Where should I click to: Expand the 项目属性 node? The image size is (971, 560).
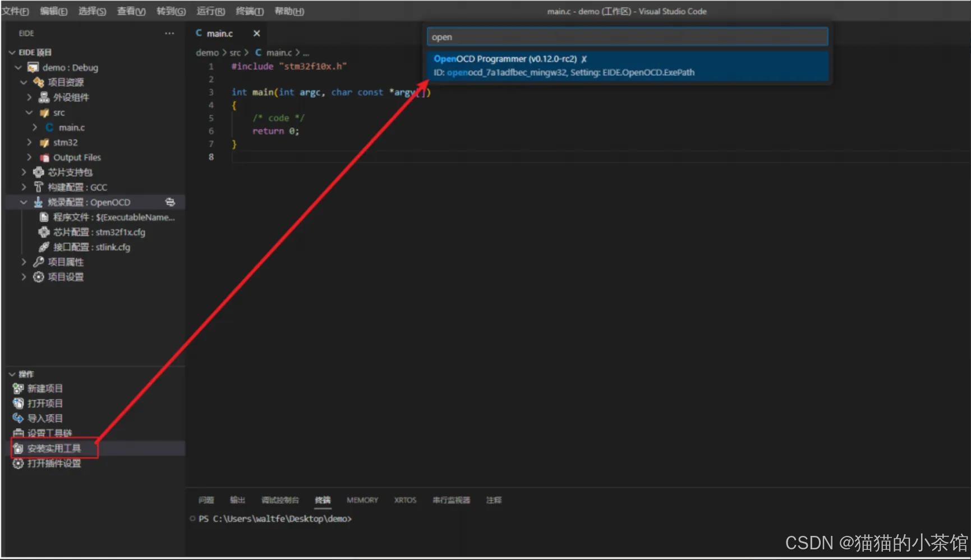24,262
